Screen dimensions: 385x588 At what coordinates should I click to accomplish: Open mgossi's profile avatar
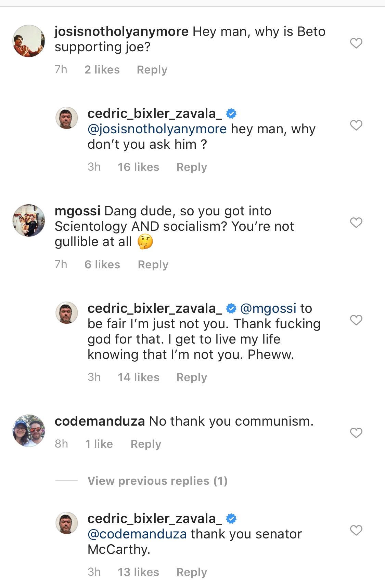tap(29, 220)
